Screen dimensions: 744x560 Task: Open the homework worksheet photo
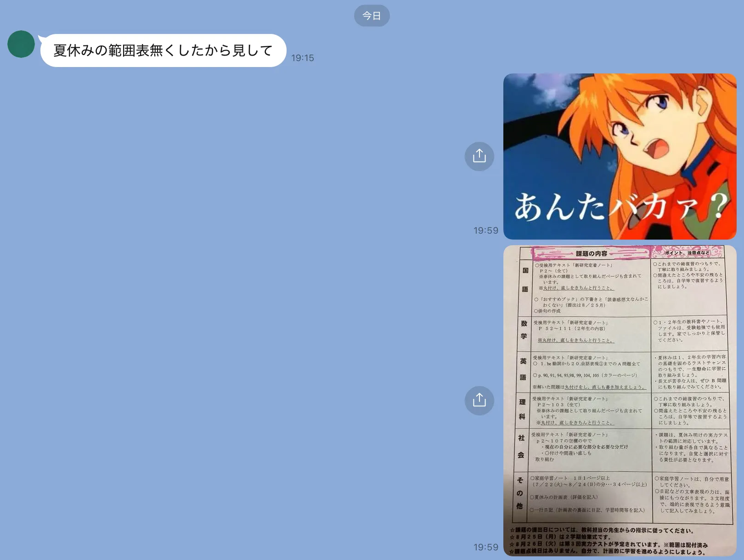point(620,401)
